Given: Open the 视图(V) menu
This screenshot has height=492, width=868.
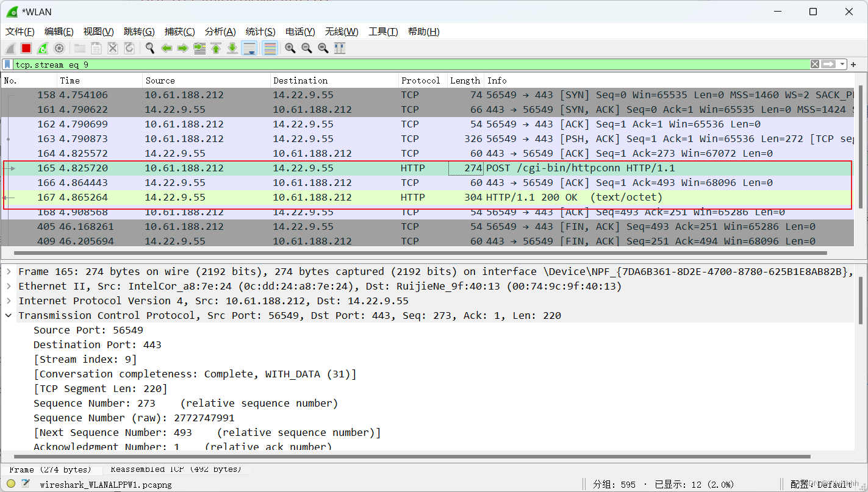Looking at the screenshot, I should pyautogui.click(x=99, y=32).
